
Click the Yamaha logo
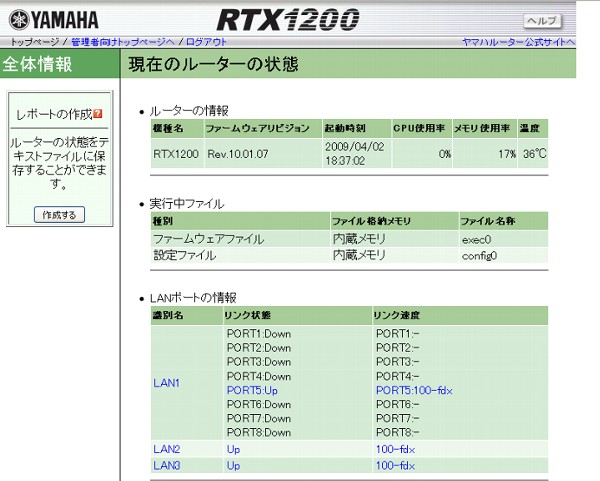point(54,20)
